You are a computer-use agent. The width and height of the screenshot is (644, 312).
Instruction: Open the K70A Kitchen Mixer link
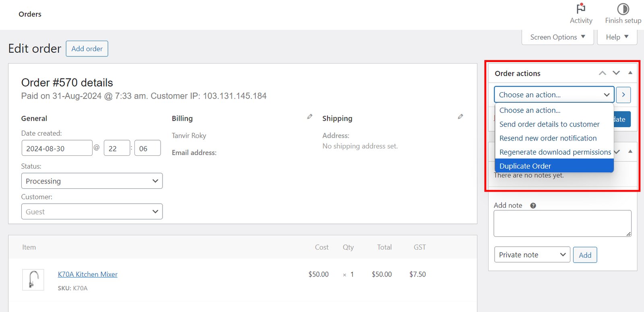click(88, 274)
